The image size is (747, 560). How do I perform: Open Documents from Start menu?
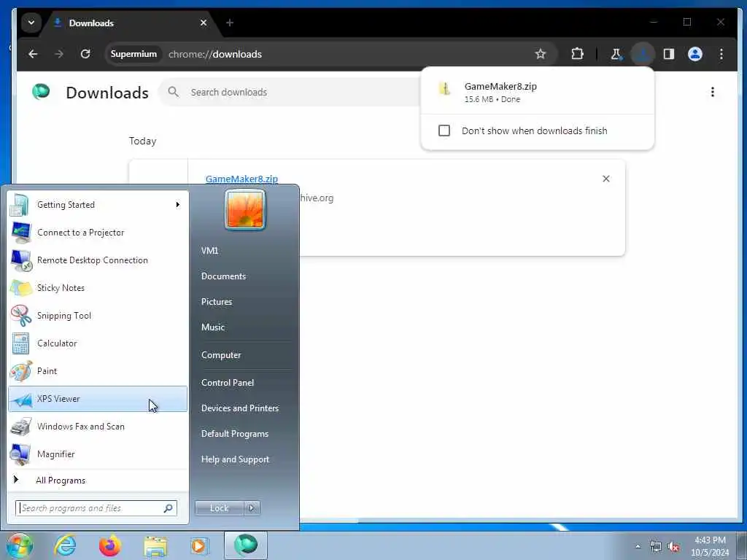tap(223, 276)
